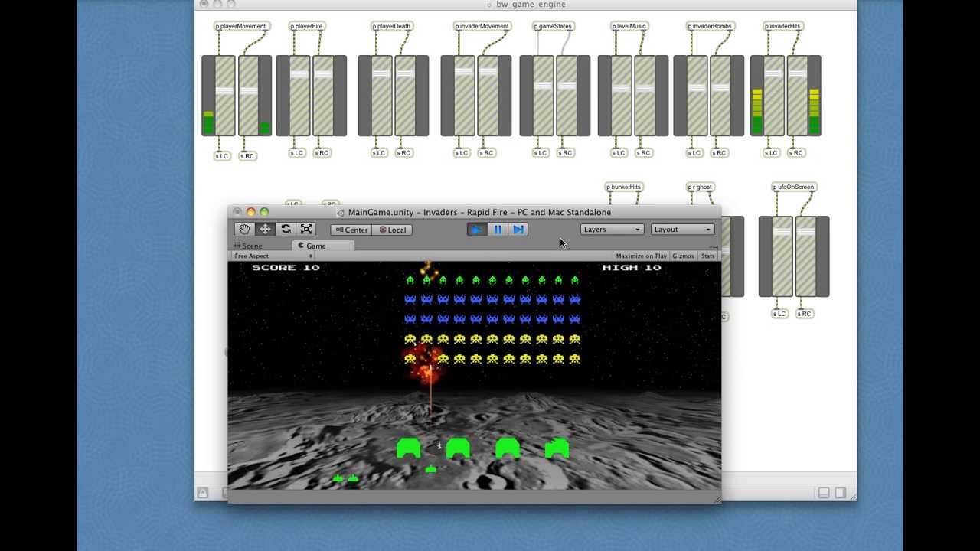980x551 pixels.
Task: Click the Unity window resize grip corner
Action: (717, 499)
